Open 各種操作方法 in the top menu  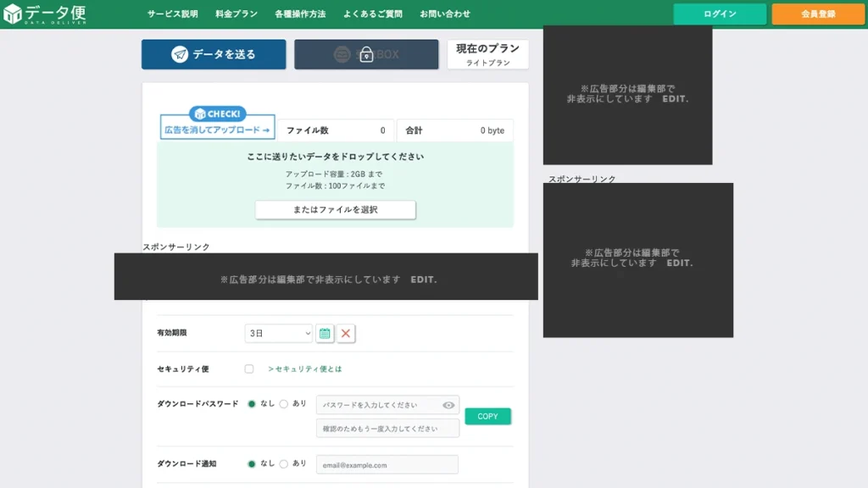[x=301, y=14]
